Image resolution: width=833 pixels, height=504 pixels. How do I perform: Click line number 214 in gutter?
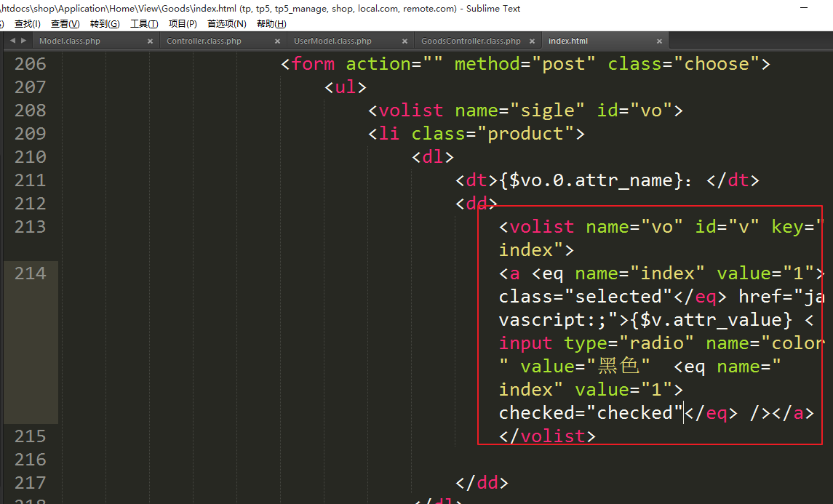[30, 273]
